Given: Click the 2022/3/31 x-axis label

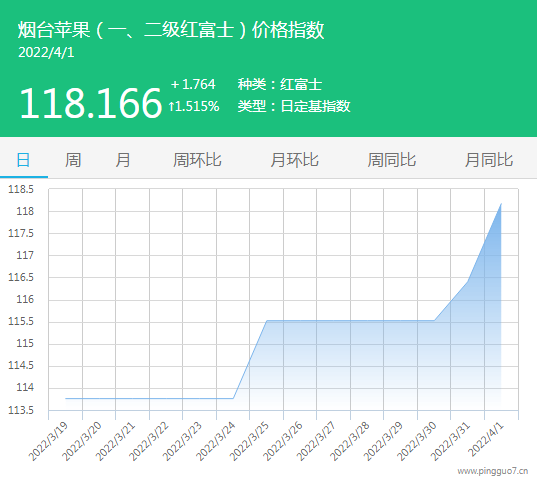Looking at the screenshot, I should 450,442.
